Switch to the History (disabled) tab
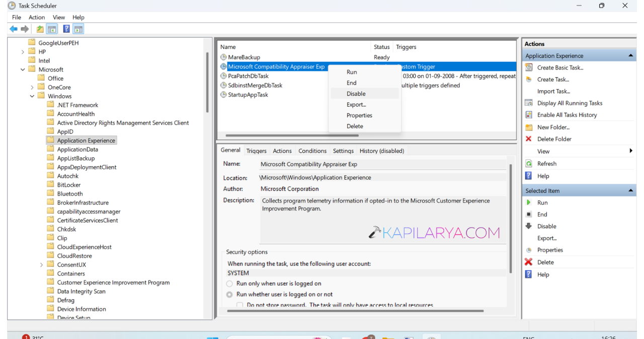The height and width of the screenshot is (339, 644). coord(382,151)
